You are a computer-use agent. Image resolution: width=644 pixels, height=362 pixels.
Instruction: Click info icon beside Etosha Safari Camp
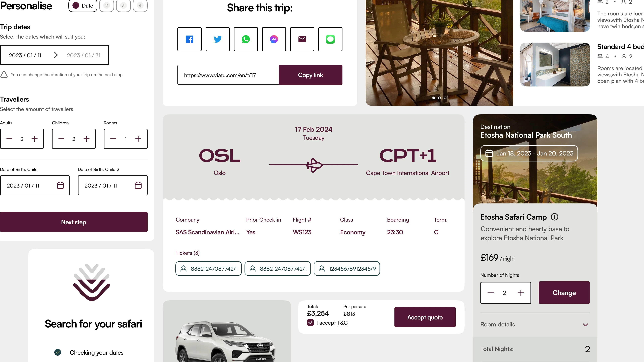click(x=554, y=217)
